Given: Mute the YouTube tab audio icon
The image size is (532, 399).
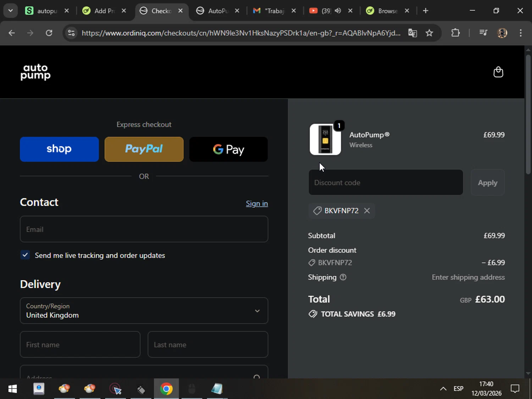Looking at the screenshot, I should [338, 11].
